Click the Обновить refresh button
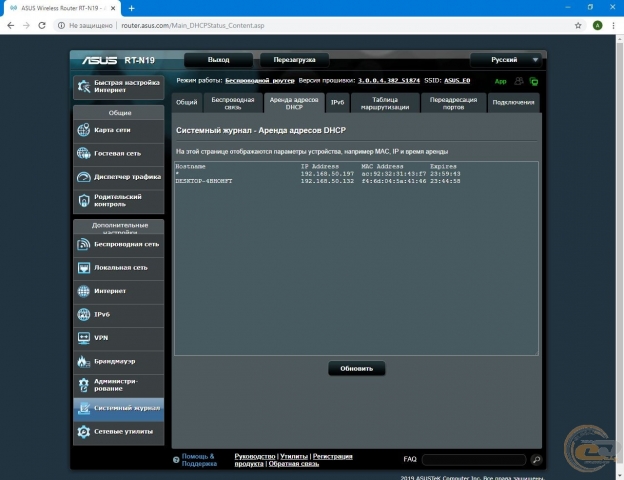Viewport: 624px width, 480px height. point(357,369)
